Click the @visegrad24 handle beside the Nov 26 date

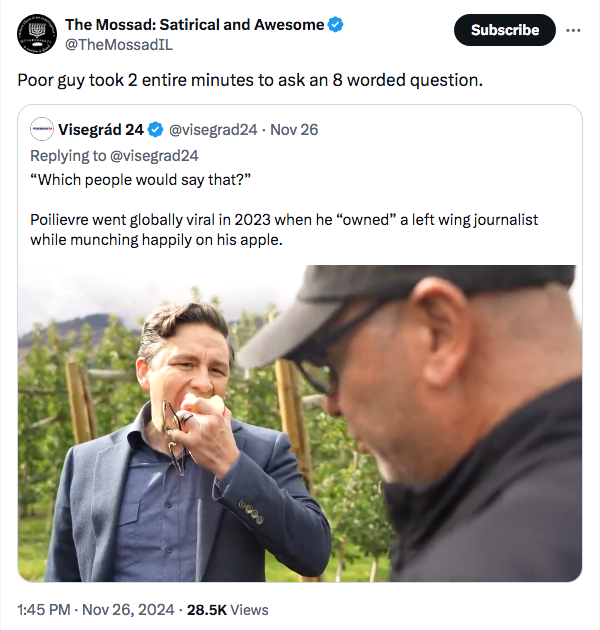214,130
